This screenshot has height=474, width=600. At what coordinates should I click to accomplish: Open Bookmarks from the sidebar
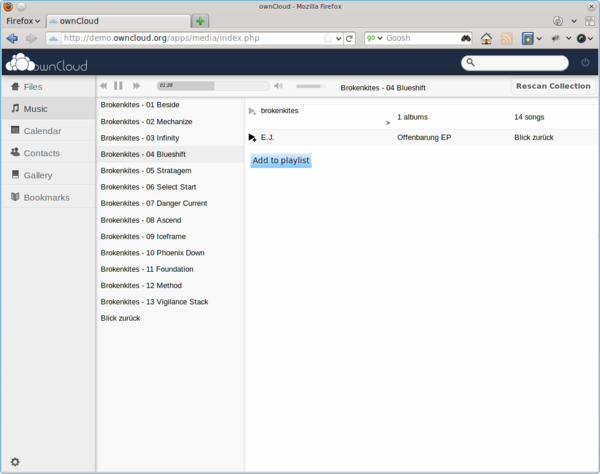[48, 197]
